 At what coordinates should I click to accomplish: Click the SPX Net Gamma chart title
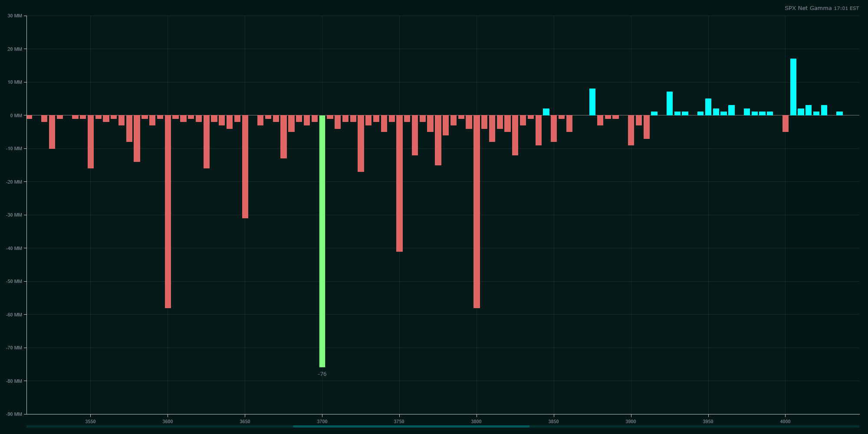pos(808,8)
